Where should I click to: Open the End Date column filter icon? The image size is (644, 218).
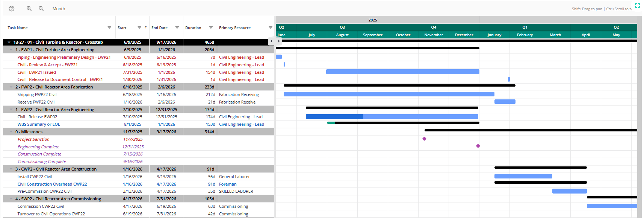177,28
